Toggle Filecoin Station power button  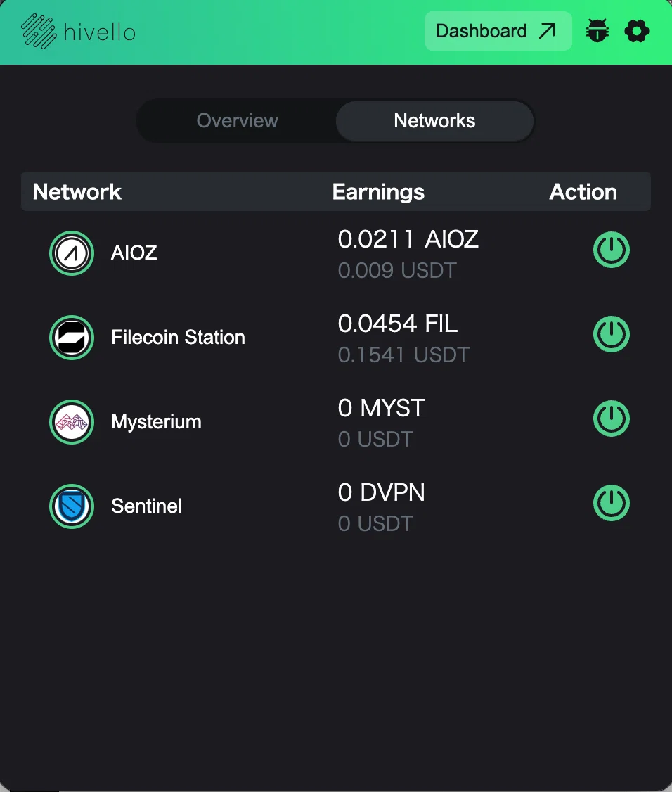pos(611,334)
